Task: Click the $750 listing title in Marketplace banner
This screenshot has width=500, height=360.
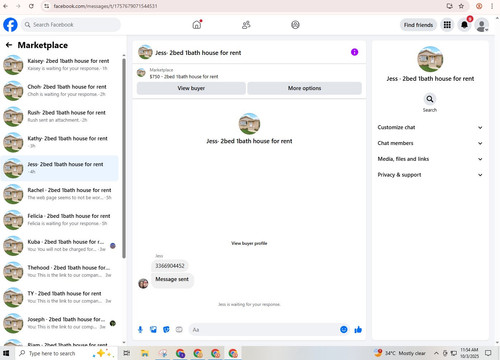Action: point(184,77)
